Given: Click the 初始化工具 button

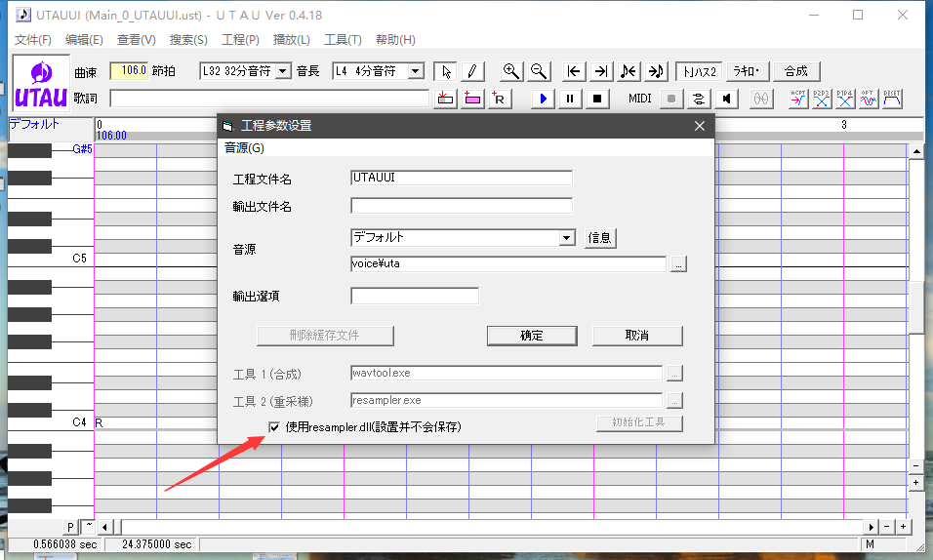Looking at the screenshot, I should tap(639, 422).
